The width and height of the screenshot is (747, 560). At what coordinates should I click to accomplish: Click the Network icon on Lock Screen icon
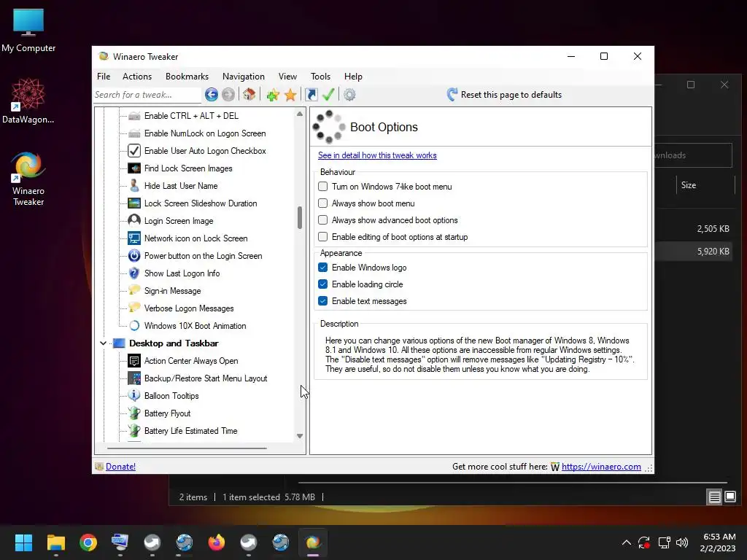pos(134,238)
